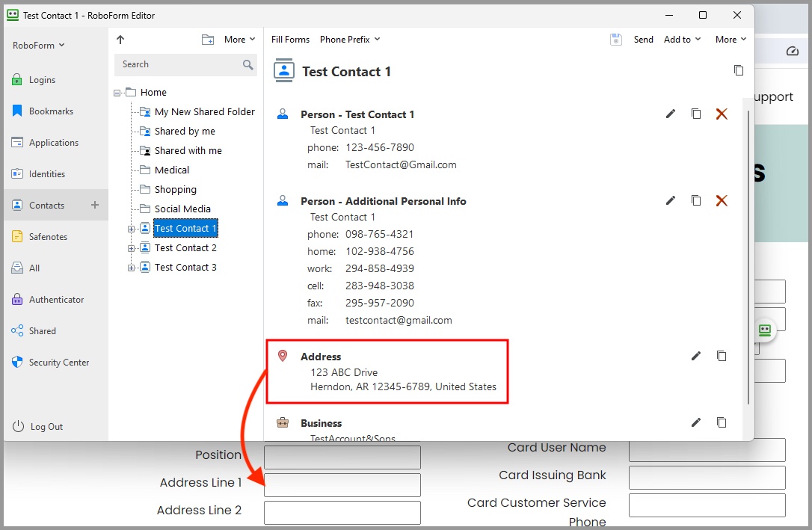
Task: Select Test Contact 2 in tree
Action: coord(185,248)
